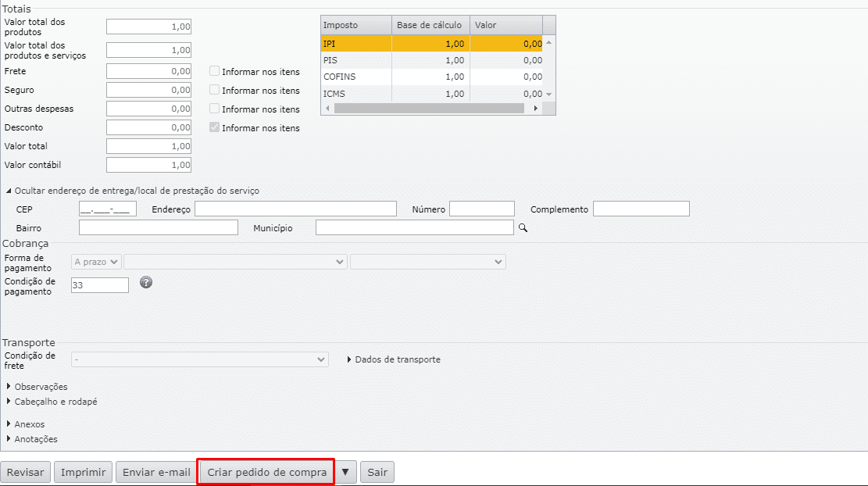
Task: Click the Sair button
Action: pos(377,472)
